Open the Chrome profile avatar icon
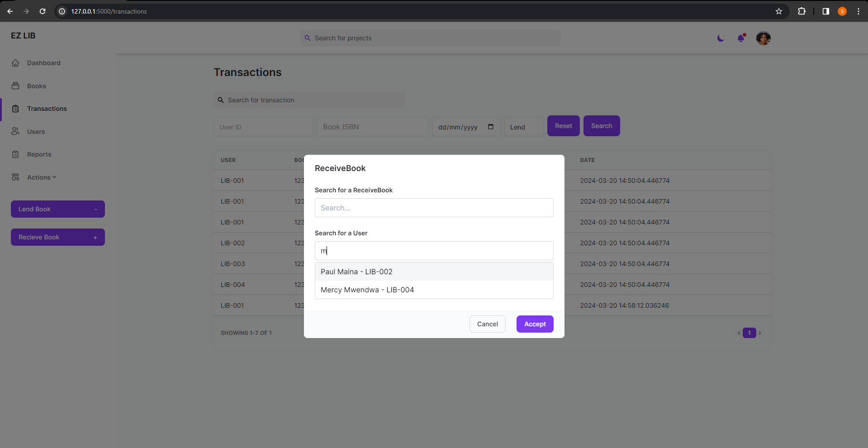This screenshot has height=448, width=868. pos(842,11)
